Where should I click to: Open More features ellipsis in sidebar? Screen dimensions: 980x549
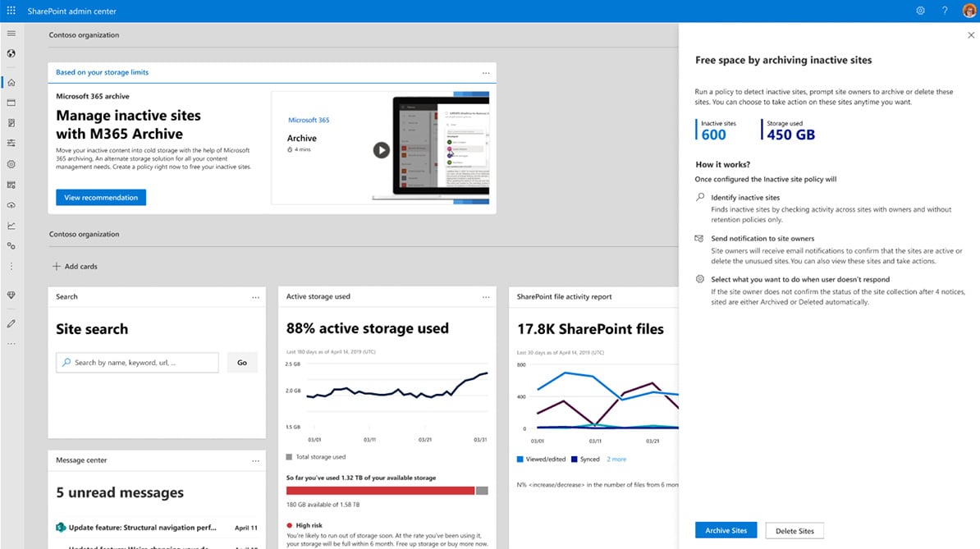click(11, 266)
